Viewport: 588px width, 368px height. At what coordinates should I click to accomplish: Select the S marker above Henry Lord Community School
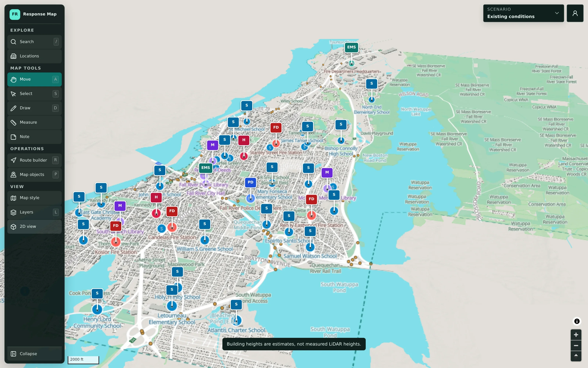point(97,293)
